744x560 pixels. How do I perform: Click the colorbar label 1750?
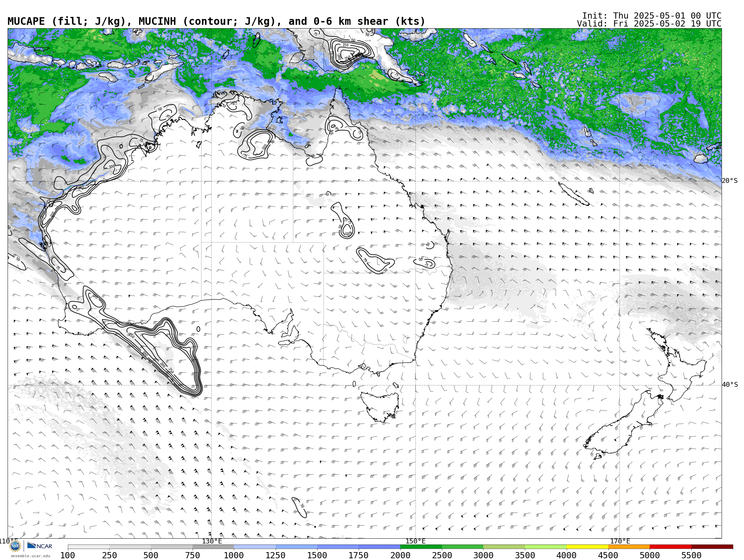click(359, 555)
